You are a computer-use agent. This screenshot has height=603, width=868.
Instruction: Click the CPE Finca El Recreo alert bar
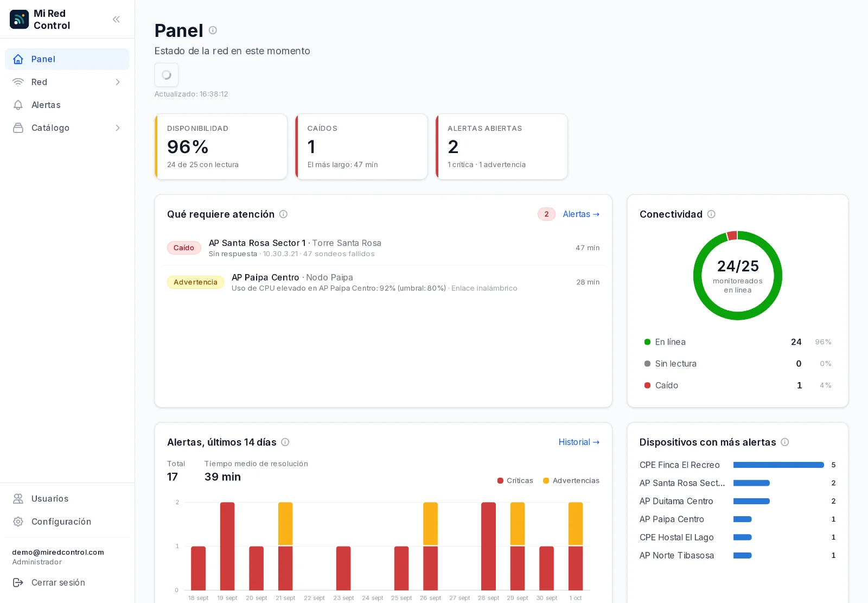tap(778, 465)
